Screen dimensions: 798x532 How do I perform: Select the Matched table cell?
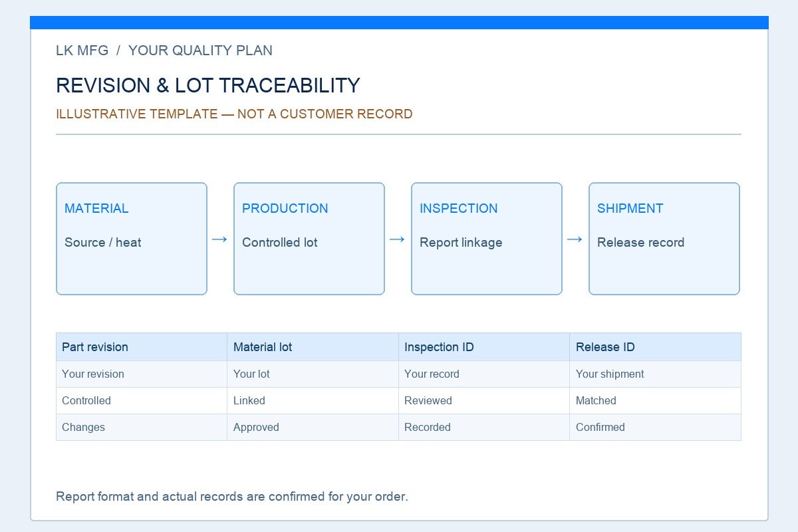pyautogui.click(x=655, y=401)
